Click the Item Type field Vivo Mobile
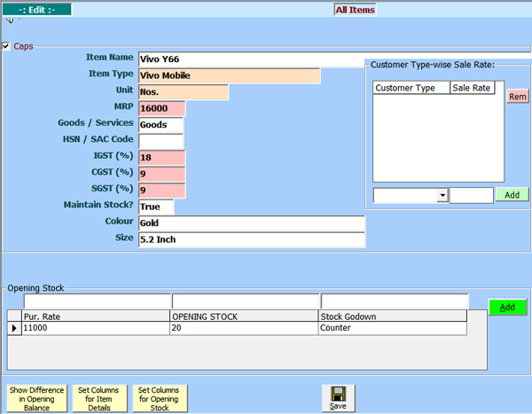Viewport: 532px width, 414px height. click(x=230, y=75)
